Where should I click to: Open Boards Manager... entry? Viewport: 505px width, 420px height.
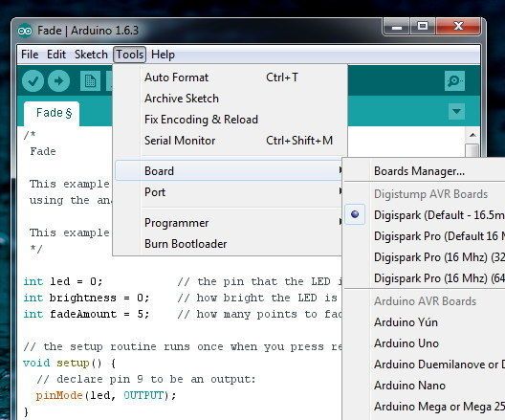coord(424,171)
